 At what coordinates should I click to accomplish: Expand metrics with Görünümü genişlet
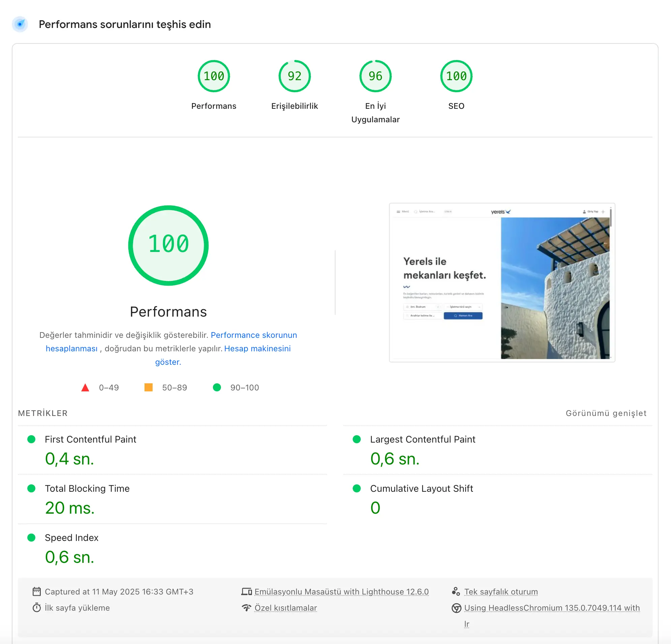click(606, 413)
